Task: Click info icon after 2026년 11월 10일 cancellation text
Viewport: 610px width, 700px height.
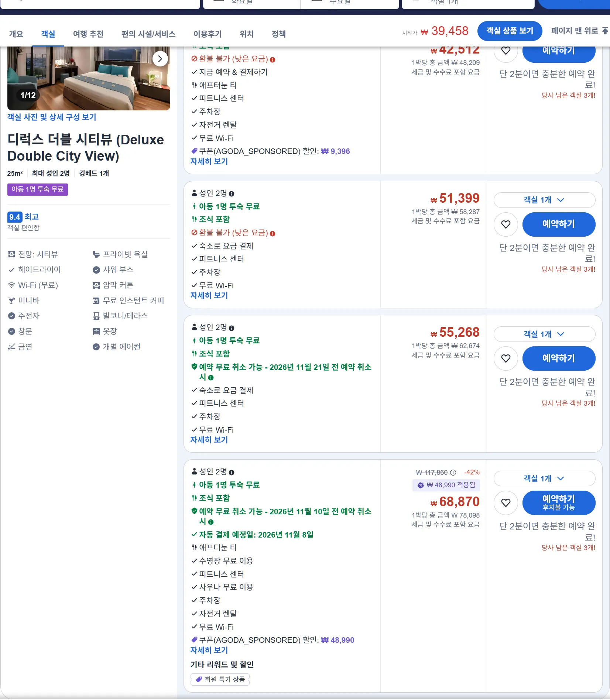Action: point(211,522)
